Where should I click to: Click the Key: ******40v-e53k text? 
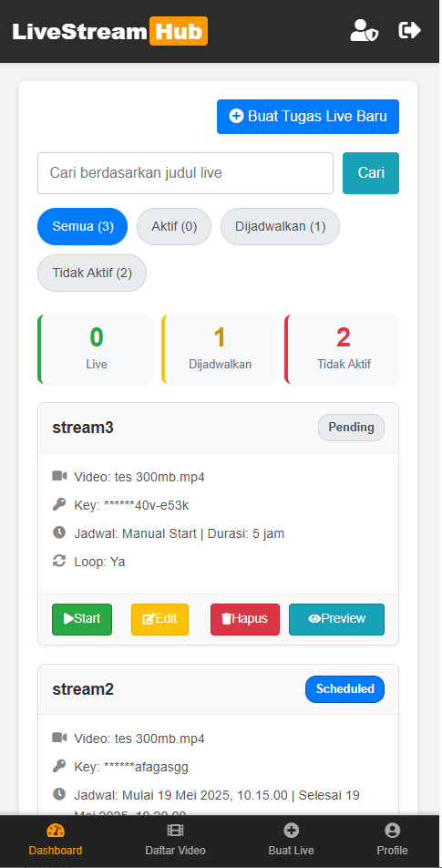coord(131,505)
